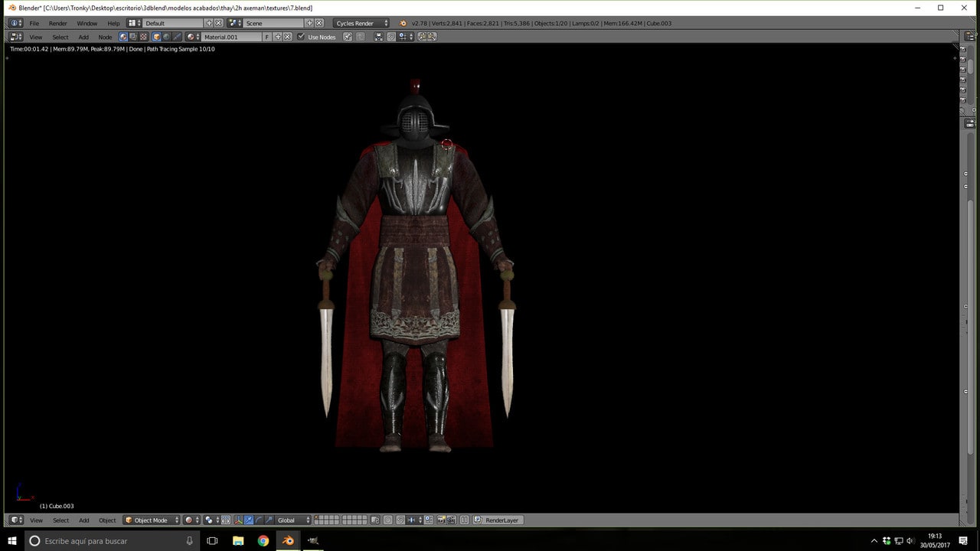Click the pin node tree icon
The width and height of the screenshot is (980, 551).
(348, 37)
